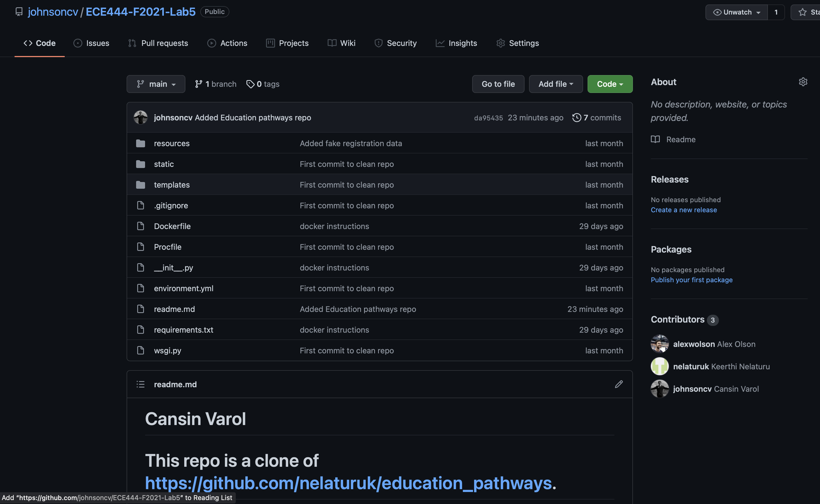Click the branch icon next to 1 branch
Screen dimensions: 820x504
(199, 84)
